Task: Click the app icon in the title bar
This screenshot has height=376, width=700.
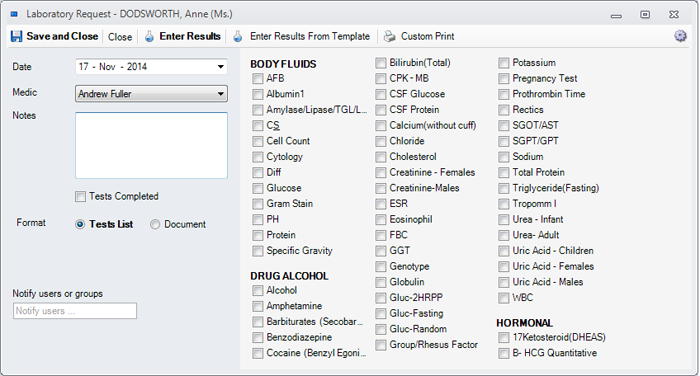Action: click(14, 14)
